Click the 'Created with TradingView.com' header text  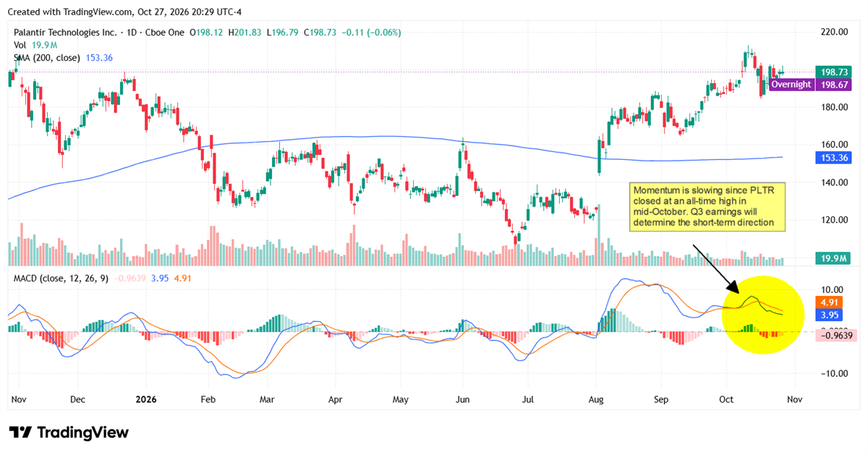72,12
